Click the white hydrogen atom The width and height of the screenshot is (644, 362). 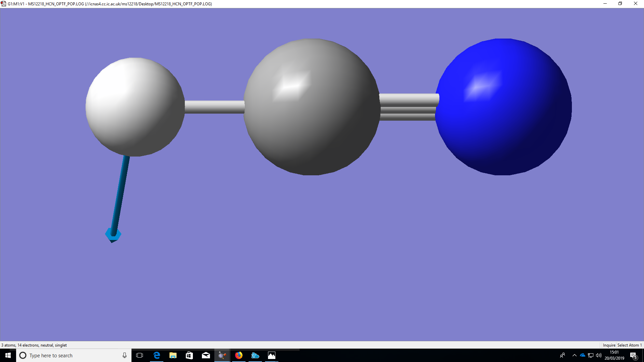(x=135, y=107)
